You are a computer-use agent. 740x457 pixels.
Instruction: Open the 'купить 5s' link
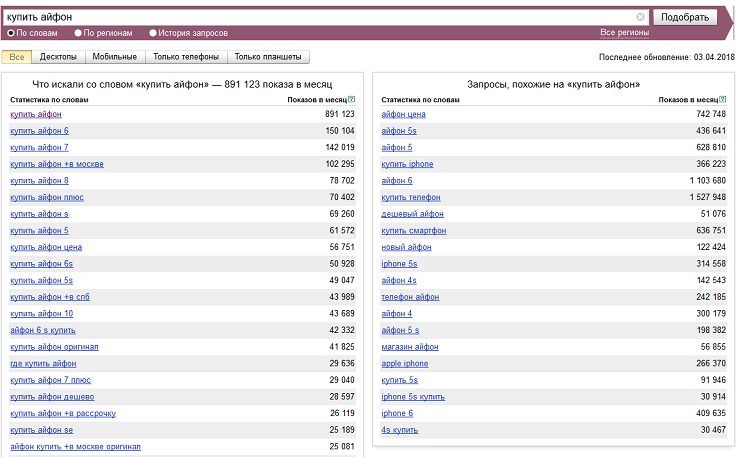(400, 380)
